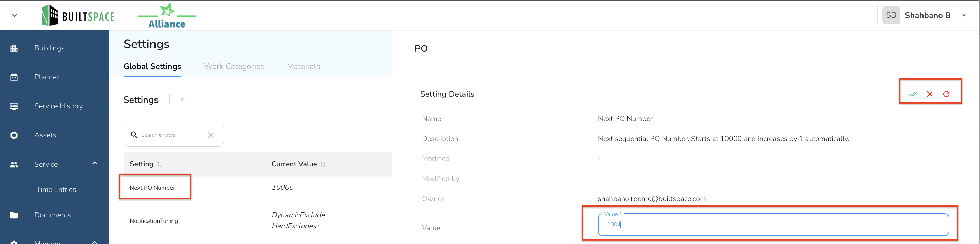Clear the search field with X

tap(211, 135)
